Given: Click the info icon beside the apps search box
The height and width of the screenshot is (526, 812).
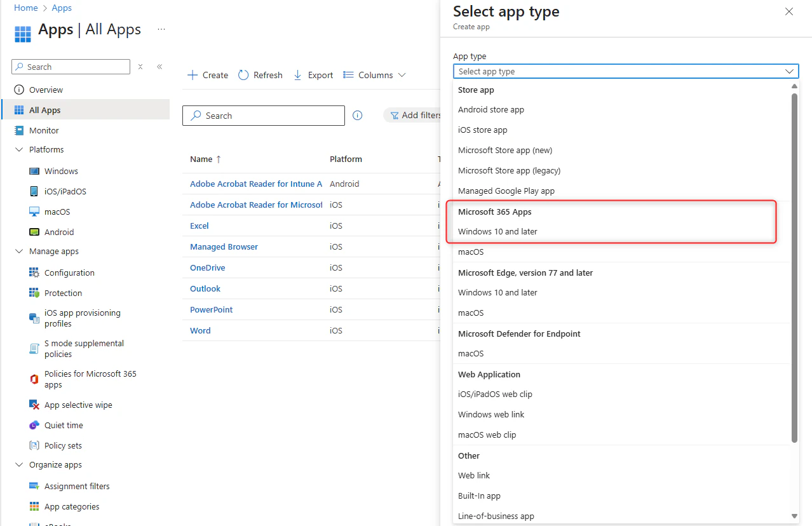Looking at the screenshot, I should (358, 116).
